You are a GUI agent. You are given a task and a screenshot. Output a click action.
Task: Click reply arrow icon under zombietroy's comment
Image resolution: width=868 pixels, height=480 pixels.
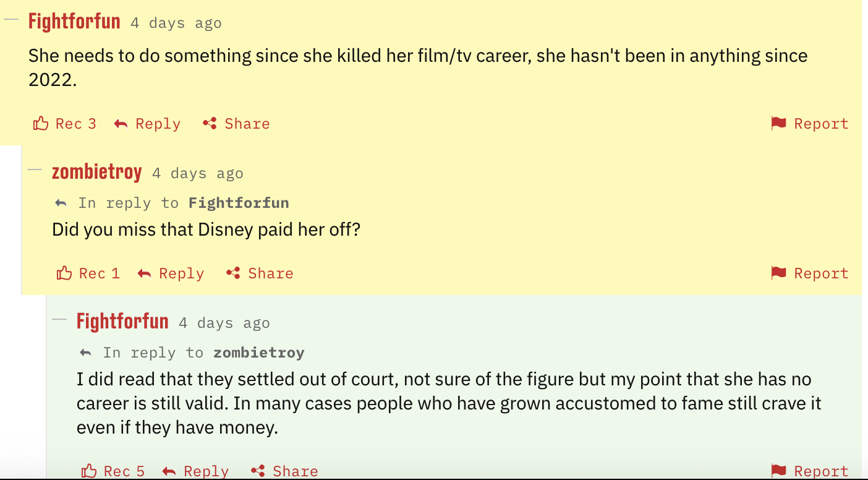click(x=144, y=273)
